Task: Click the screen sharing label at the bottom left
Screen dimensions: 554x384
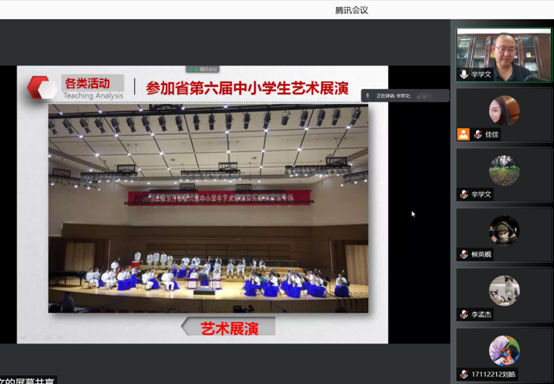Action: coord(28,380)
